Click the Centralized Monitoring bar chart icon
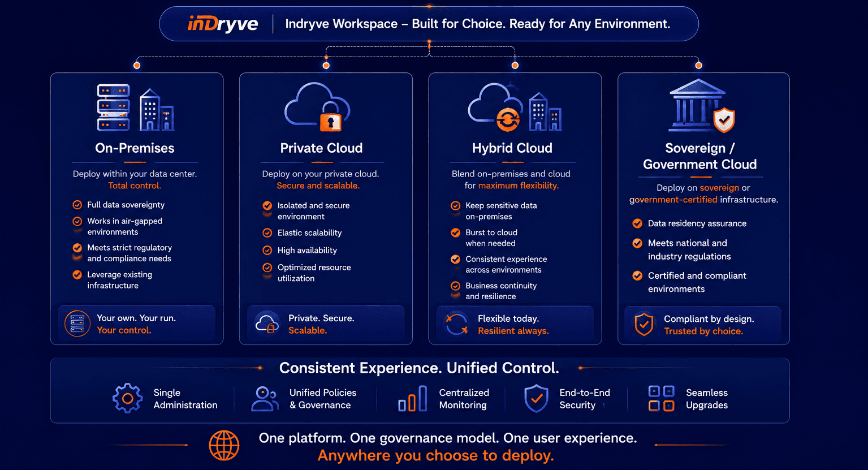The height and width of the screenshot is (470, 868). point(413,398)
